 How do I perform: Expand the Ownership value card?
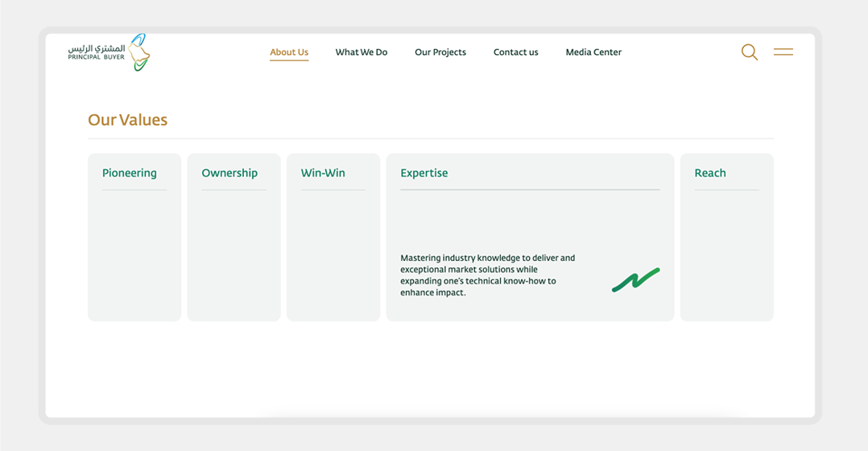(x=234, y=237)
